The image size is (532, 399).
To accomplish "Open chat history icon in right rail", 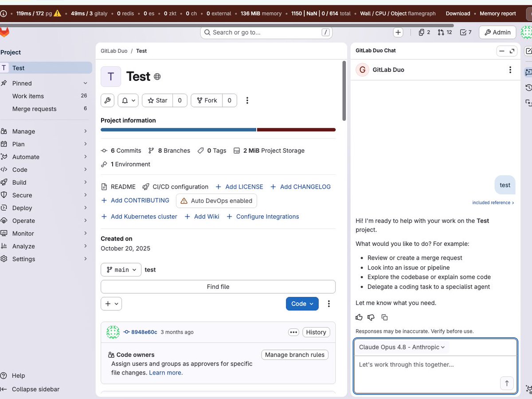I will (x=528, y=87).
